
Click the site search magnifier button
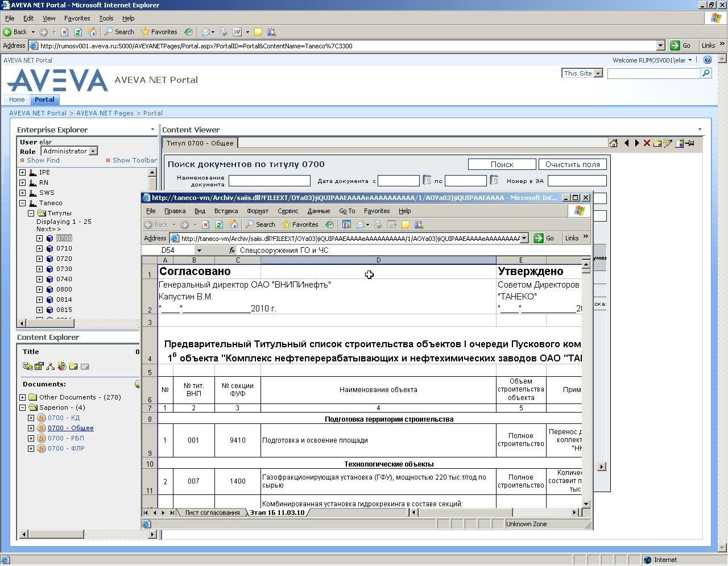click(x=706, y=73)
